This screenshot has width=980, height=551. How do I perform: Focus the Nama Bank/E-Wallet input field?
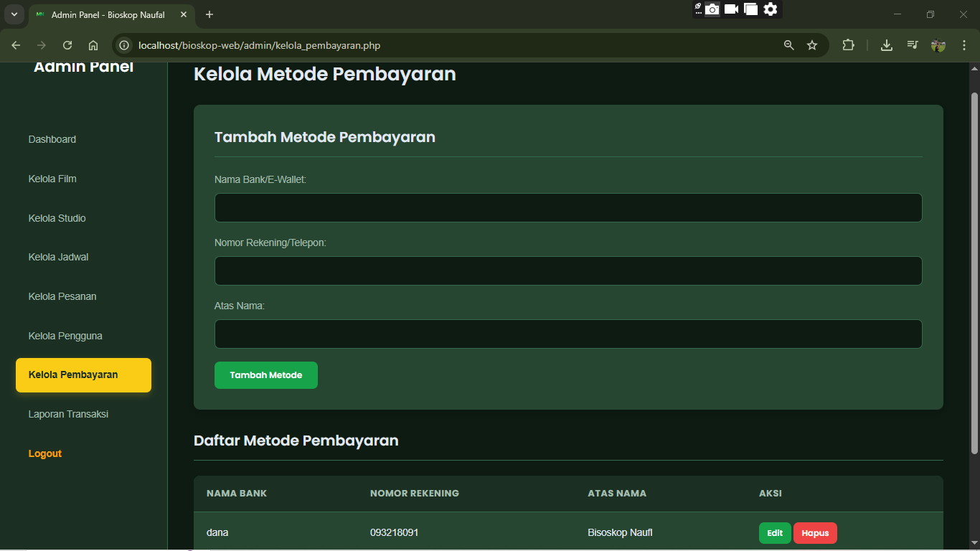click(x=567, y=207)
